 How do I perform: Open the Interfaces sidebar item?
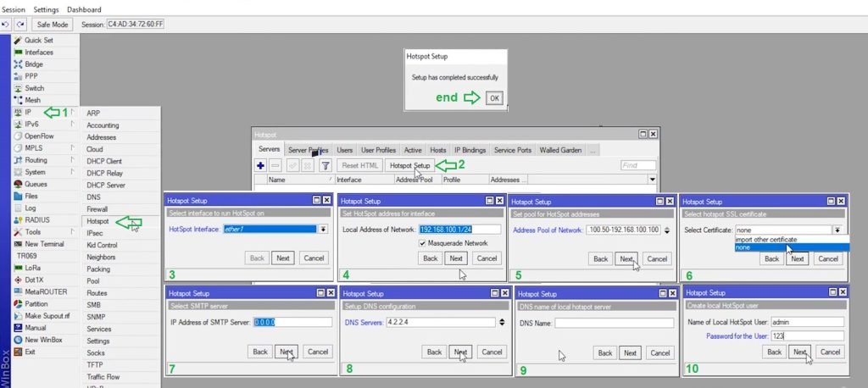point(38,52)
